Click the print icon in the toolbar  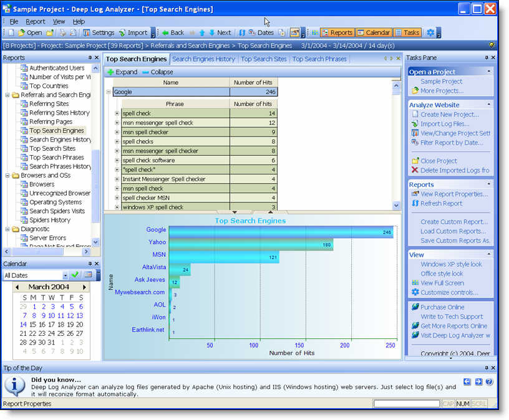[62, 33]
